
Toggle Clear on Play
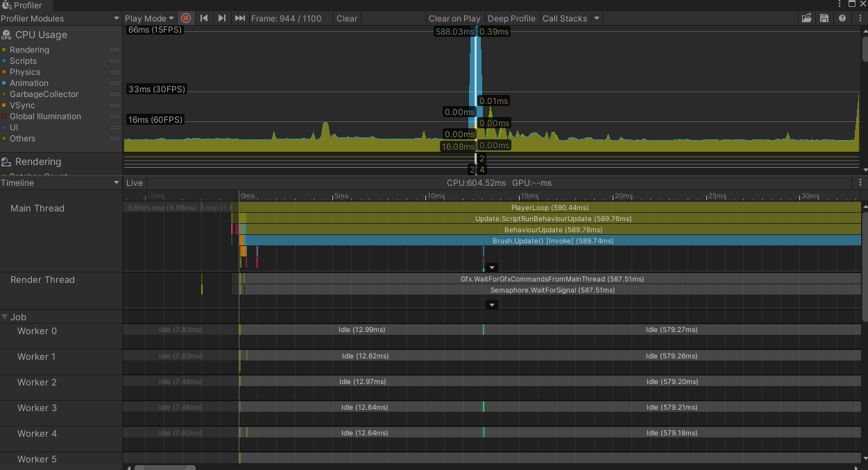coord(454,19)
